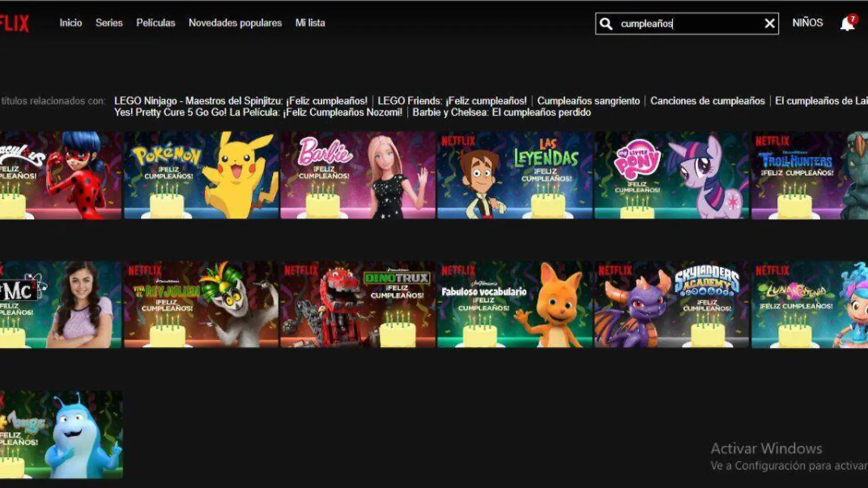Select the Rey Julien birthday thumbnail
The image size is (868, 488).
[201, 304]
